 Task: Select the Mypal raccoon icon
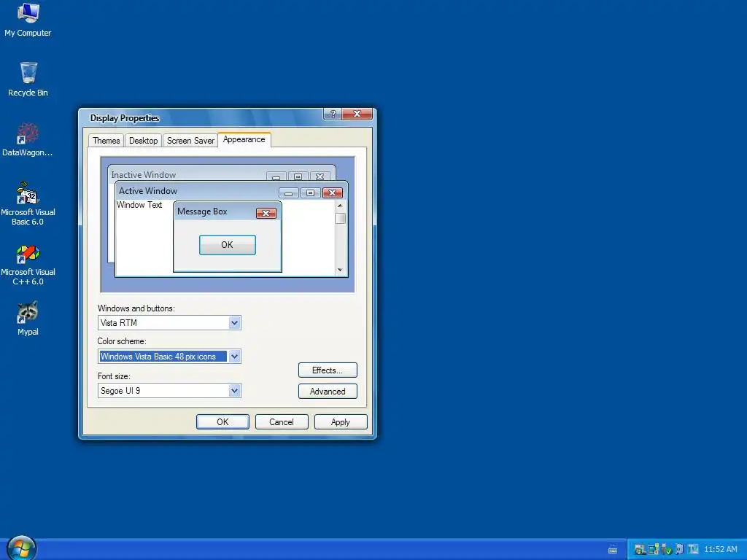point(28,319)
